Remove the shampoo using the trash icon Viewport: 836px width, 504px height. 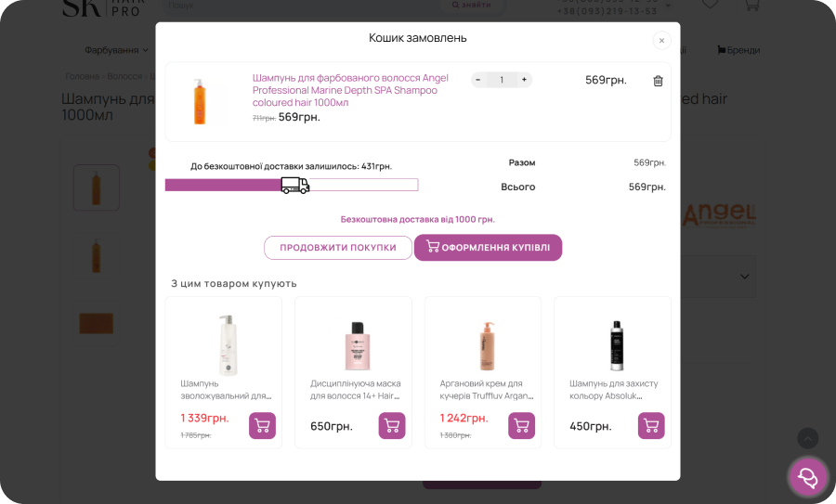[x=658, y=81]
